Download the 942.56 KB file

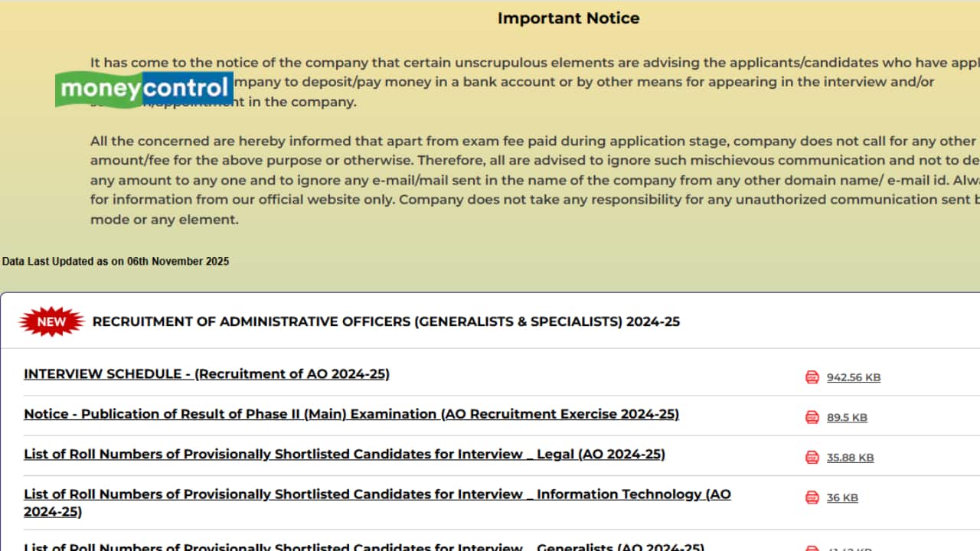pyautogui.click(x=853, y=377)
